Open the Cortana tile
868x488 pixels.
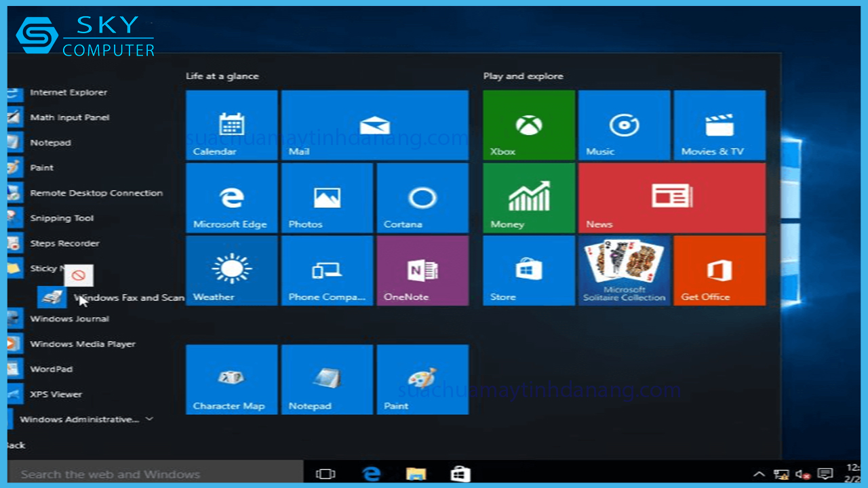[422, 198]
